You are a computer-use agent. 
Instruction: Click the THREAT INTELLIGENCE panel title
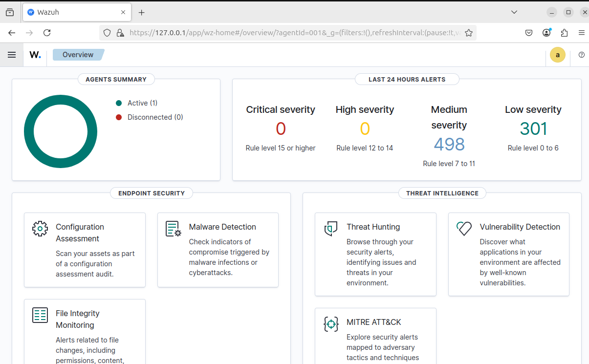coord(442,193)
